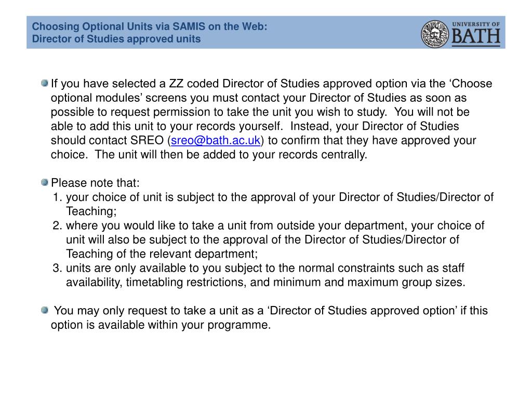The height and width of the screenshot is (399, 532).
Task: Click the bullet beside 'You may only request'
Action: [45, 310]
